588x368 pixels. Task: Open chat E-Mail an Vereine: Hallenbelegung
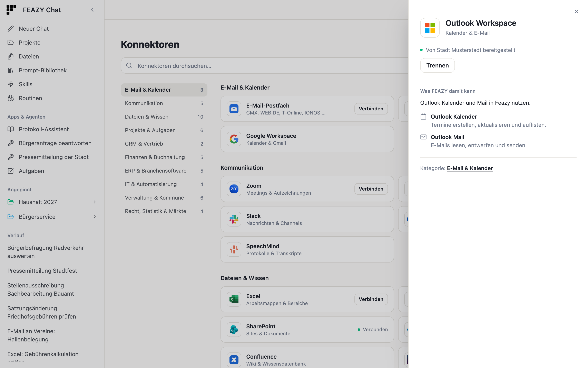click(31, 335)
